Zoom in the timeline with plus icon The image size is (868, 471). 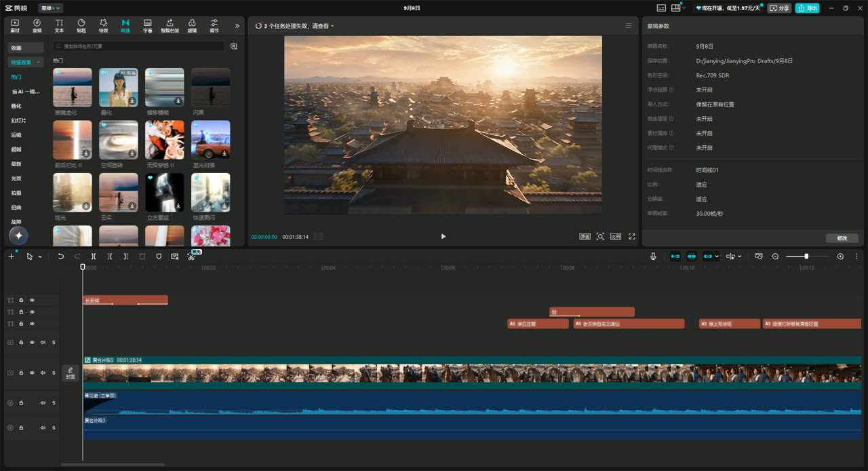tap(841, 257)
